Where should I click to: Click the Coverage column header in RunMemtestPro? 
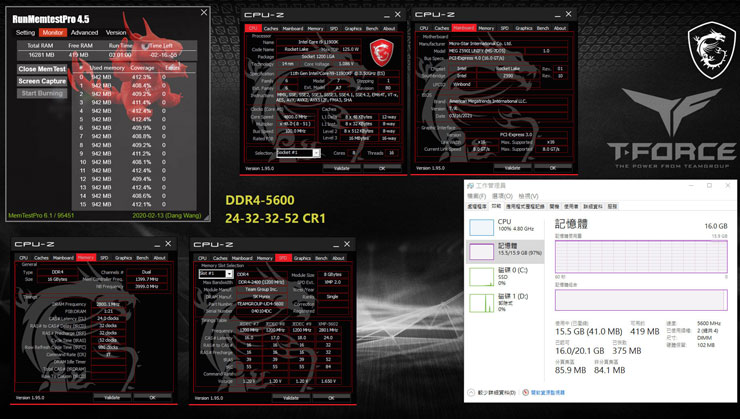click(142, 68)
